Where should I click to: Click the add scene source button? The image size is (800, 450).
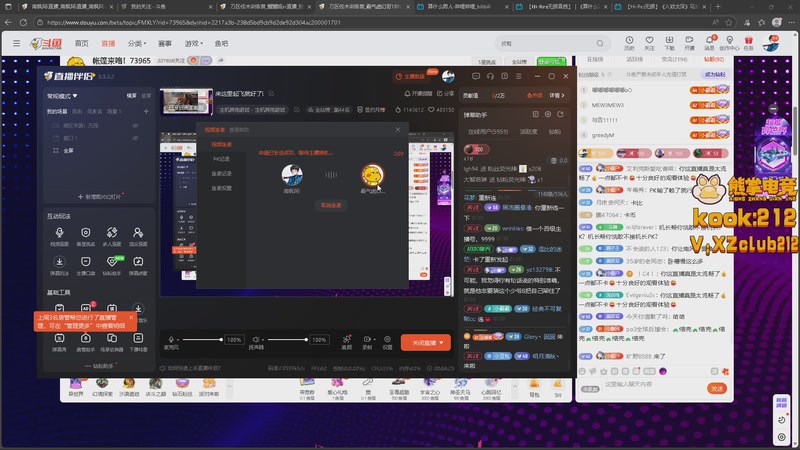click(x=99, y=196)
